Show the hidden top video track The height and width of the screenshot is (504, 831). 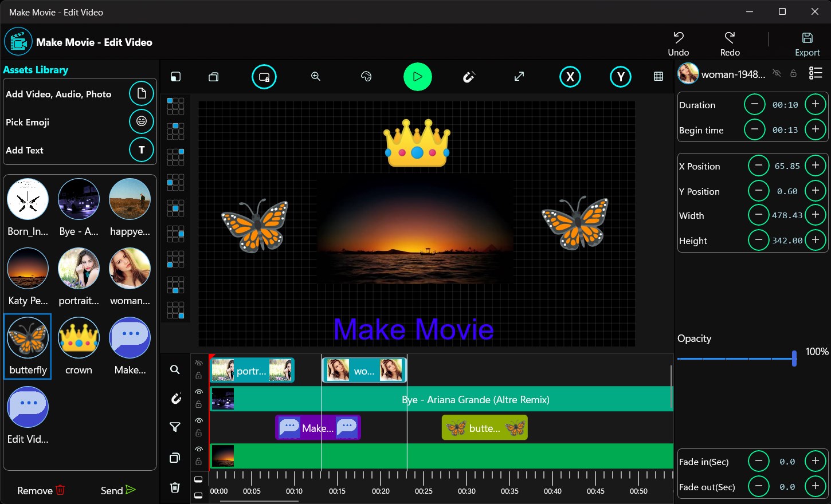[x=199, y=363]
